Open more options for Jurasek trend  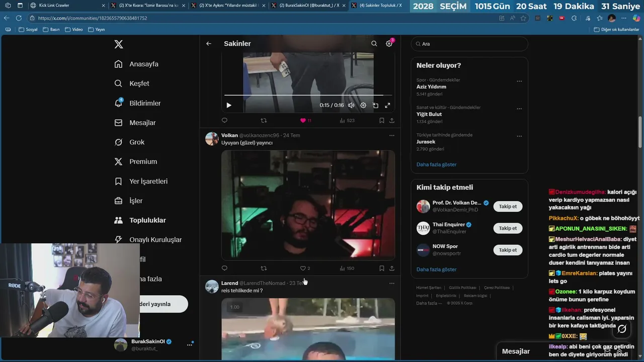[x=519, y=136]
